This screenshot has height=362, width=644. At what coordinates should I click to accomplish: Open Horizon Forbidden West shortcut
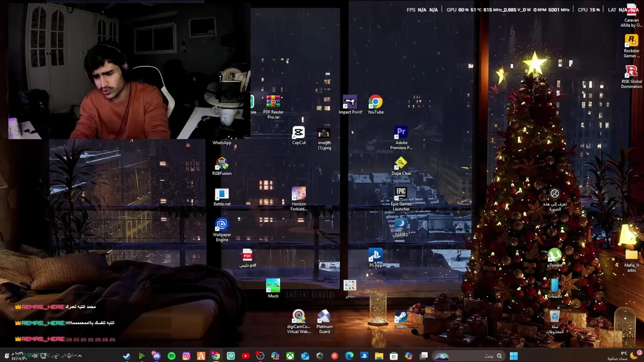click(298, 199)
